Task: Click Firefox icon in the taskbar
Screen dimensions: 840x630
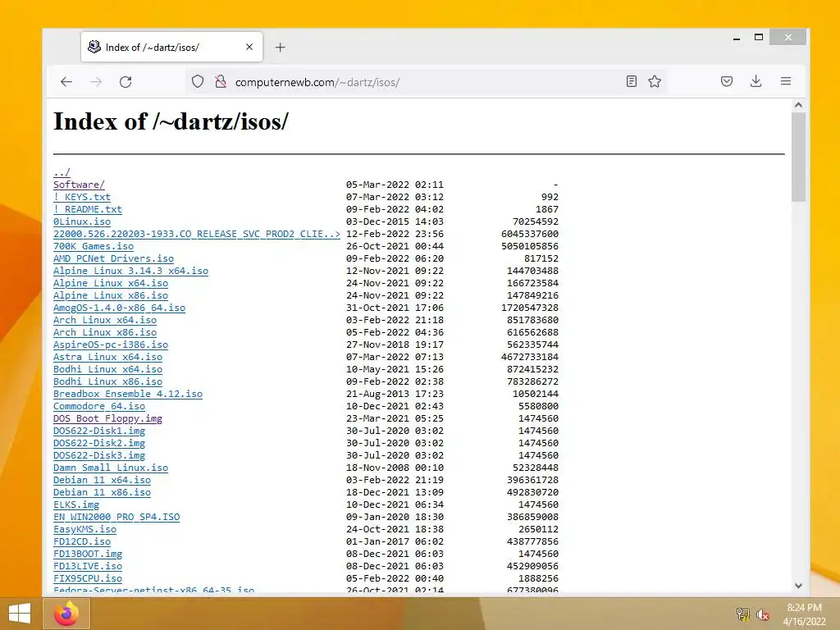Action: pyautogui.click(x=66, y=614)
